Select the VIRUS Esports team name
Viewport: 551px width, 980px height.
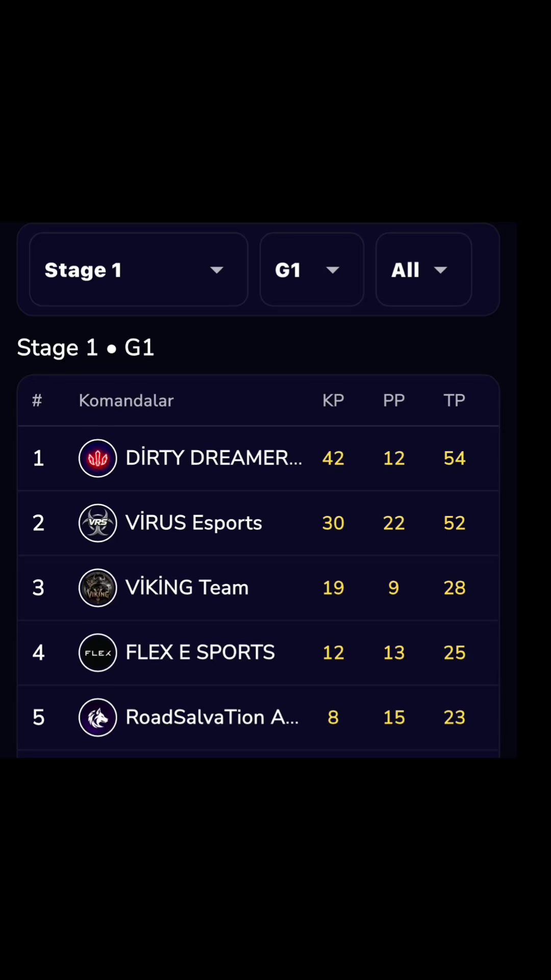(194, 523)
